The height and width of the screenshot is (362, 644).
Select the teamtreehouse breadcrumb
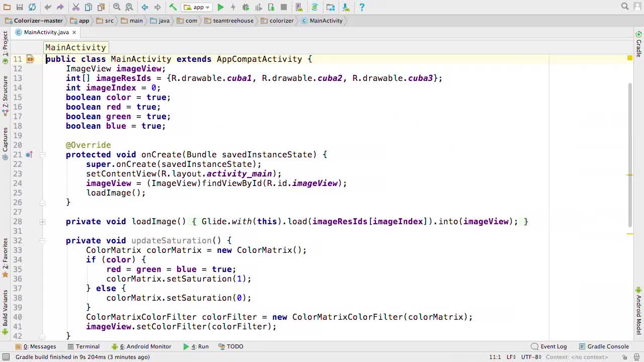coord(228,21)
